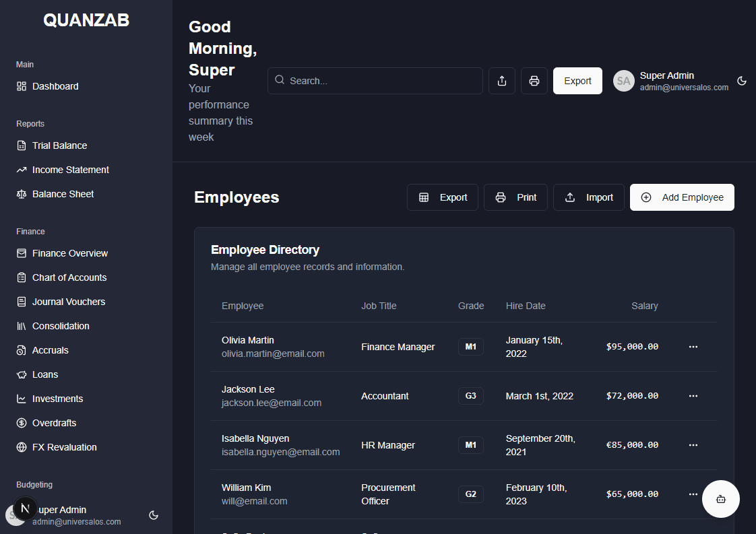Screen dimensions: 756x534
Task: Click jackson.lee@email.com address
Action: point(272,403)
